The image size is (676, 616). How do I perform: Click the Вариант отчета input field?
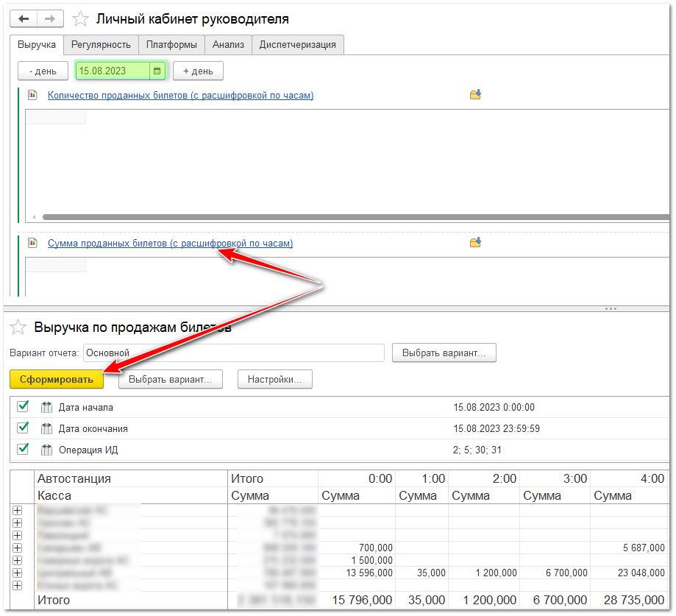tap(233, 353)
